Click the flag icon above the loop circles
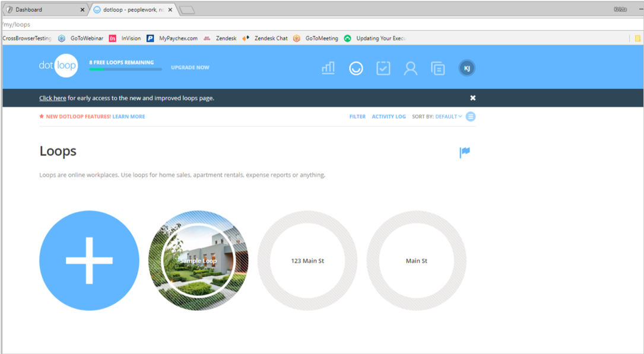 [x=465, y=152]
